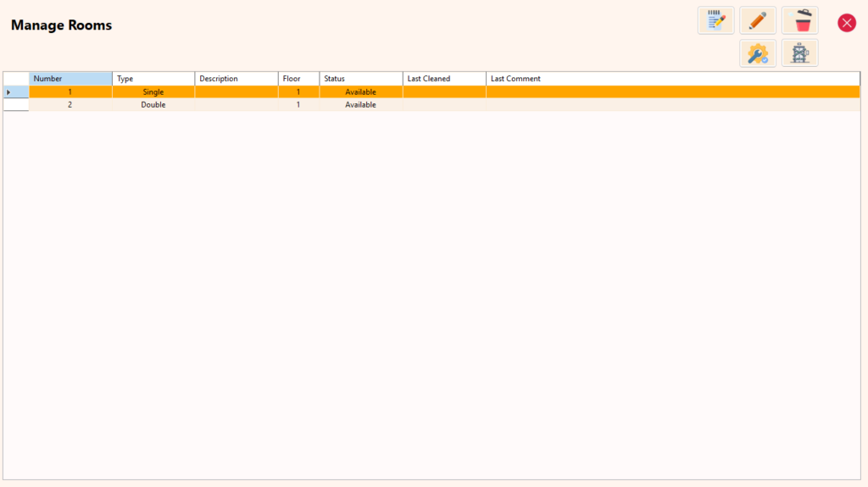Sort rooms by the Number column header
Viewport: 868px width, 487px height.
pyautogui.click(x=70, y=79)
